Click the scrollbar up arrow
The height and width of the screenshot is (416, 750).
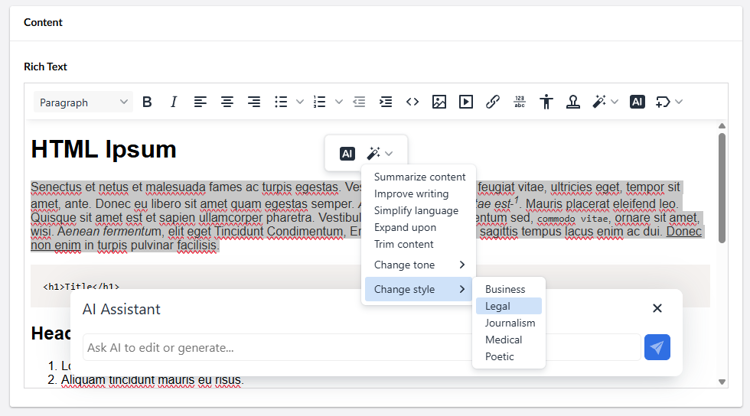pyautogui.click(x=722, y=126)
